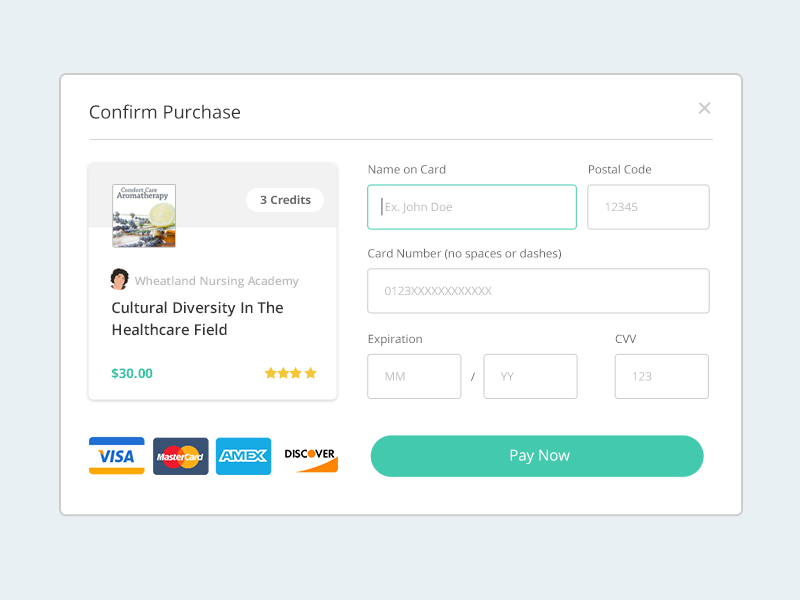The width and height of the screenshot is (800, 600).
Task: Select the expiration month MM field
Action: [414, 377]
